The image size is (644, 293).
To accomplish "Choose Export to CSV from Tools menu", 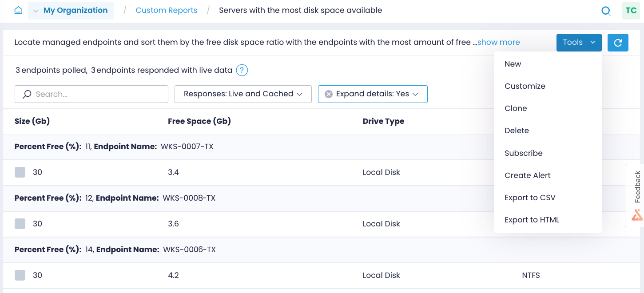I will pyautogui.click(x=530, y=198).
